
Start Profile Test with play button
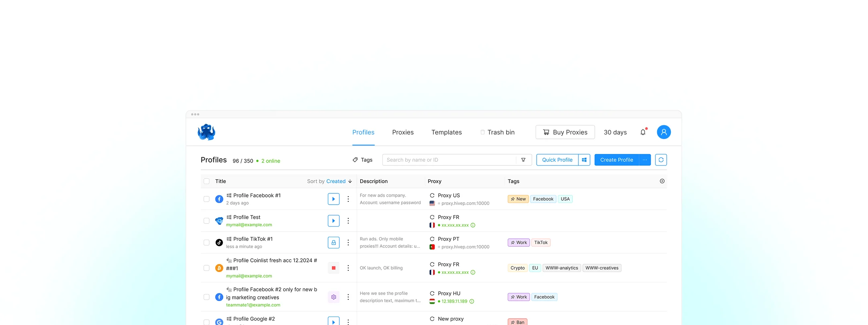[333, 221]
